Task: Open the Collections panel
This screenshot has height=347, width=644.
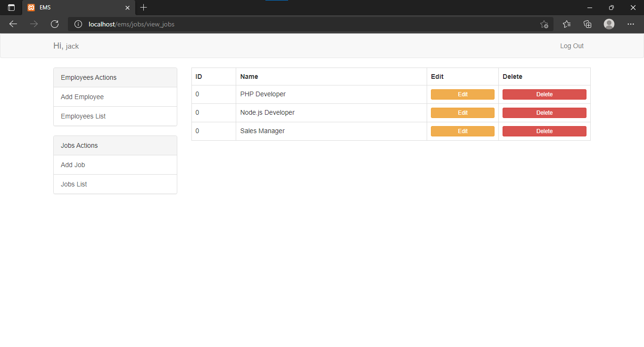Action: click(587, 24)
